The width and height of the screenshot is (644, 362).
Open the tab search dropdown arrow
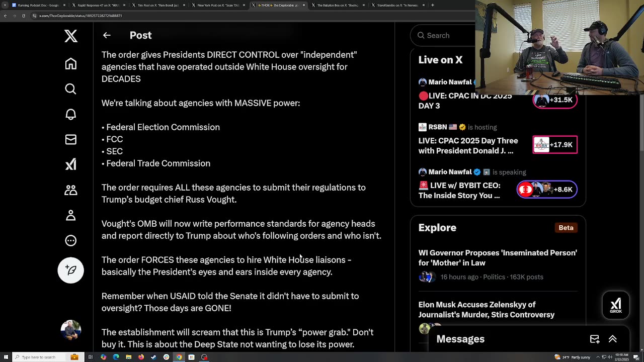coord(4,5)
